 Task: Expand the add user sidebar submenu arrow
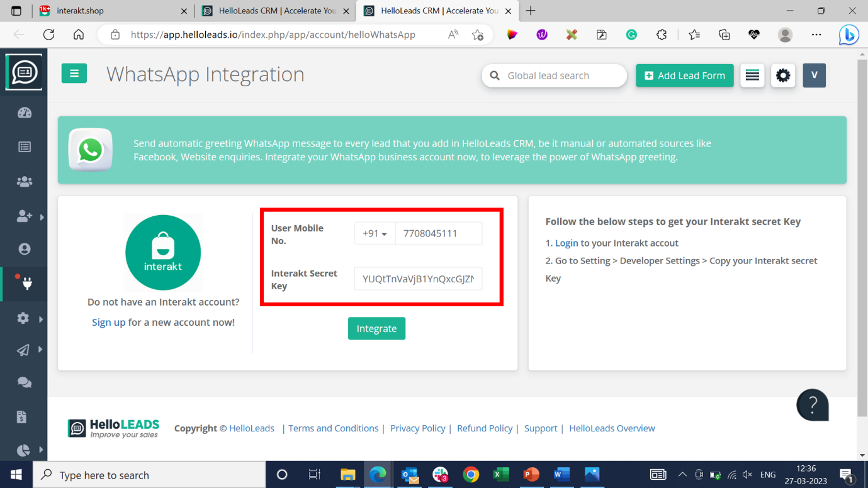point(42,217)
